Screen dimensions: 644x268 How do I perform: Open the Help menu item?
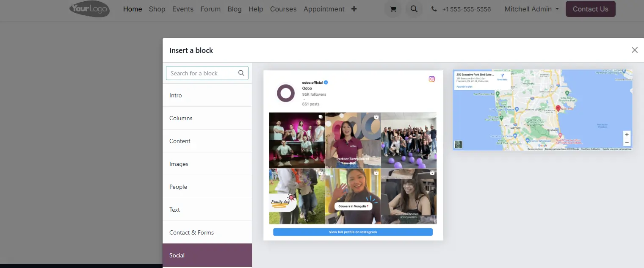point(256,9)
